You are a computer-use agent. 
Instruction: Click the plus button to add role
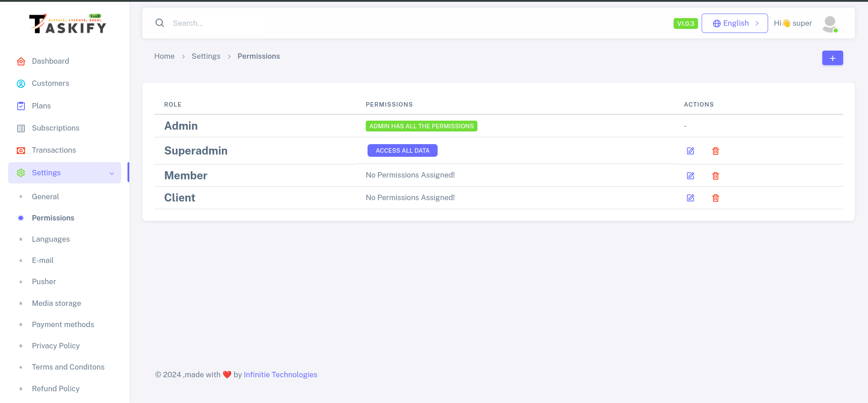(832, 58)
